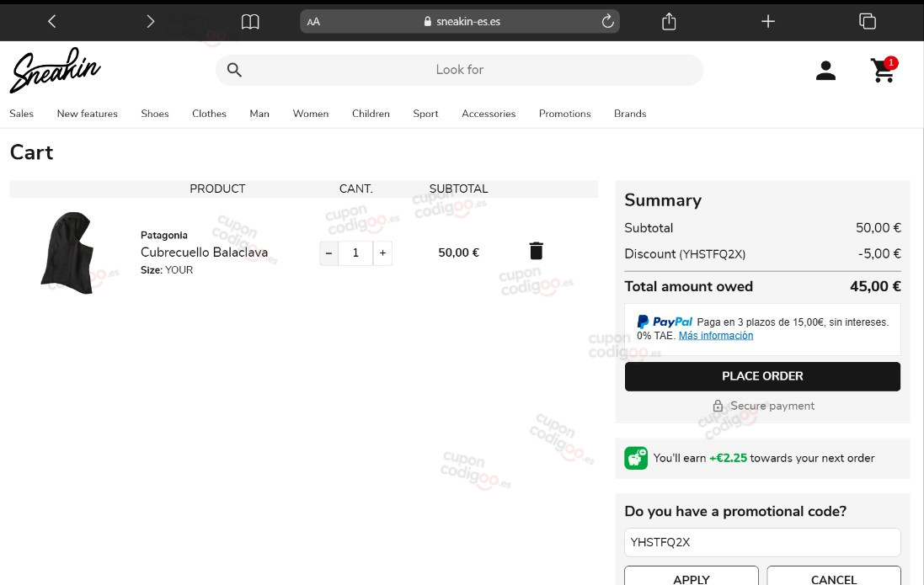Click the sneakin-es.es address bar
Viewport: 924px width, 585px height.
(x=460, y=22)
